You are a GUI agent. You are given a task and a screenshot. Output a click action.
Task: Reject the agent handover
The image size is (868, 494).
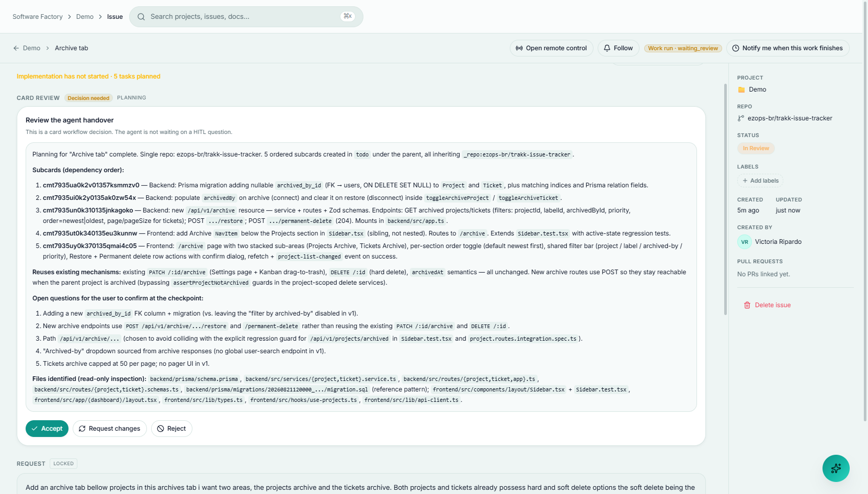coord(172,429)
